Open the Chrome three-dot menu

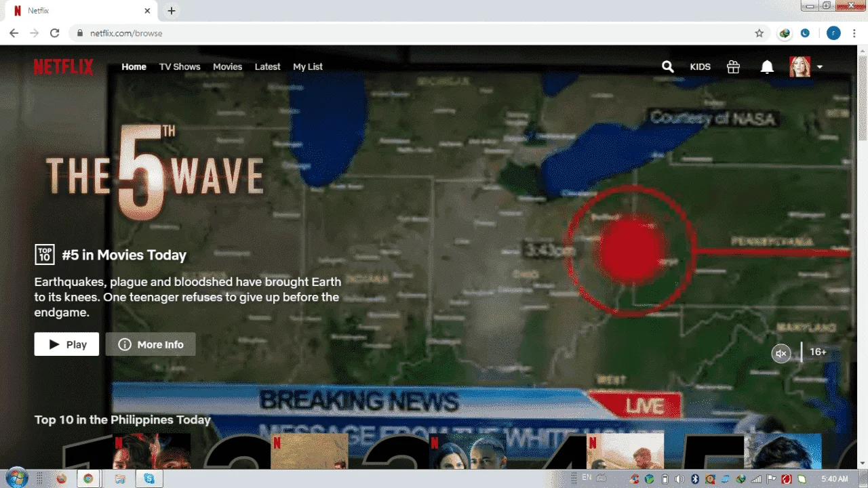tap(853, 33)
